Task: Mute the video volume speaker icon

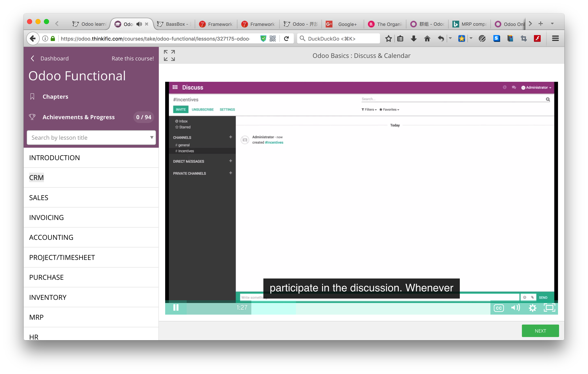Action: [515, 308]
